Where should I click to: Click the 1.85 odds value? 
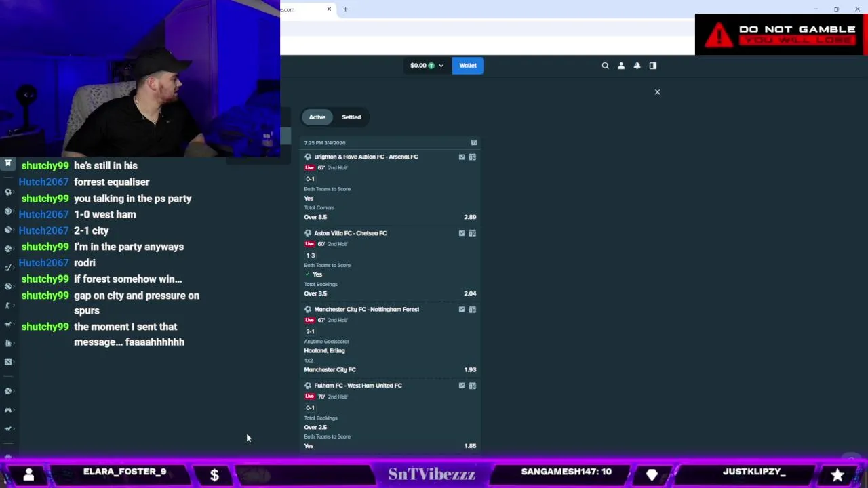click(x=470, y=446)
